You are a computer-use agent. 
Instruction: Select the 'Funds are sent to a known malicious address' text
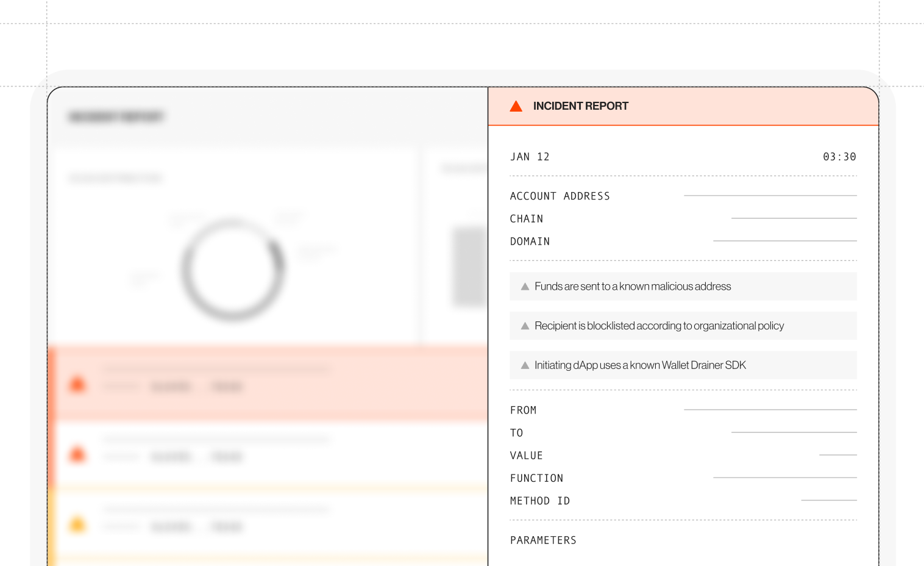coord(632,287)
